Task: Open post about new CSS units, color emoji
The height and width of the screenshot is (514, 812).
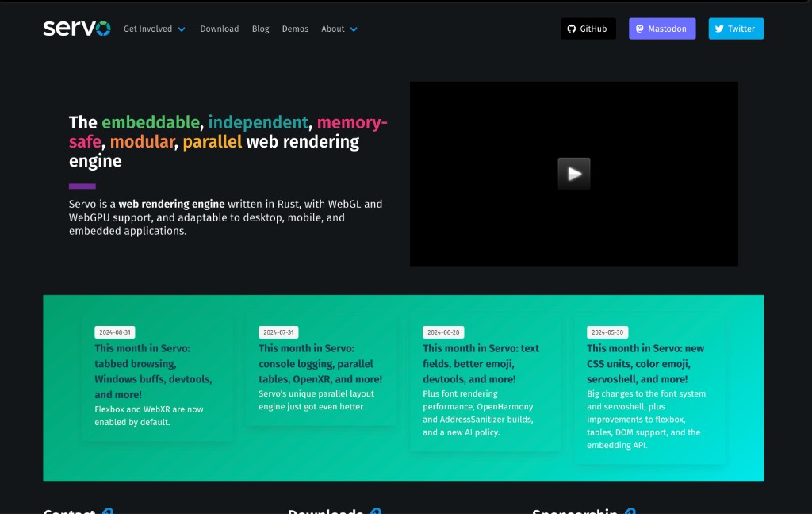Action: coord(645,363)
